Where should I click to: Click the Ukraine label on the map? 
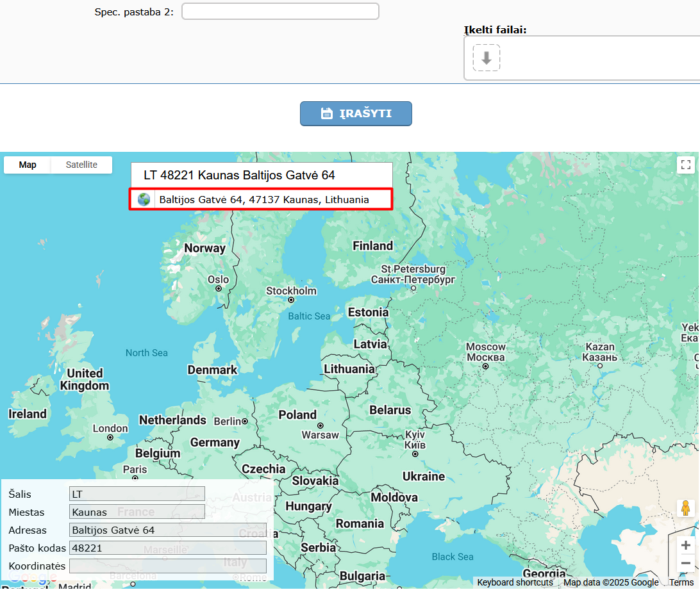pos(424,476)
